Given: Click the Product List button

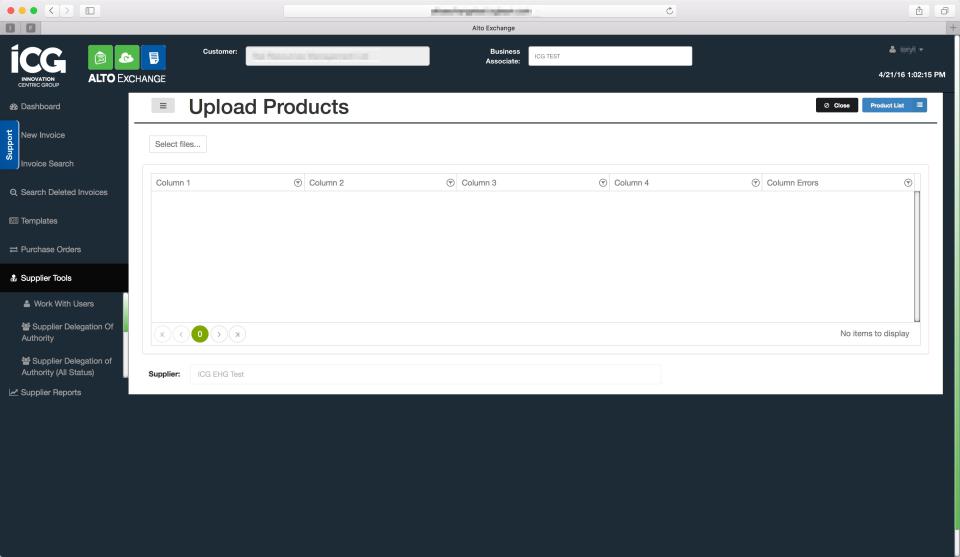Looking at the screenshot, I should [887, 105].
